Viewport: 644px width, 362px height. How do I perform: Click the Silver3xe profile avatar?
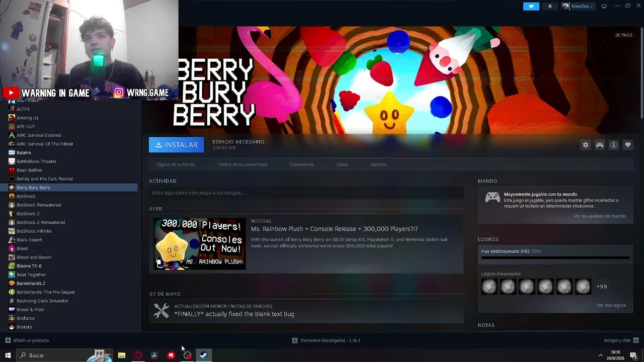pyautogui.click(x=566, y=6)
